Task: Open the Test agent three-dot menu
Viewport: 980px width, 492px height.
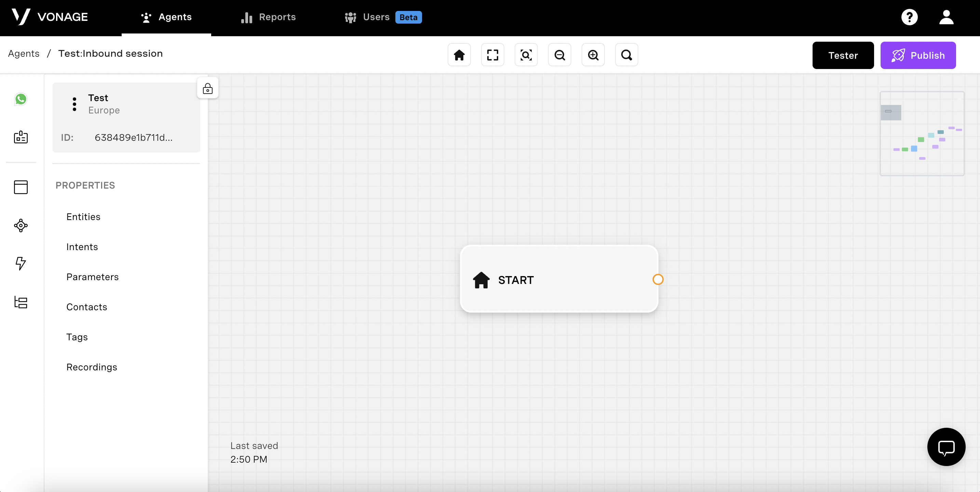Action: (74, 104)
